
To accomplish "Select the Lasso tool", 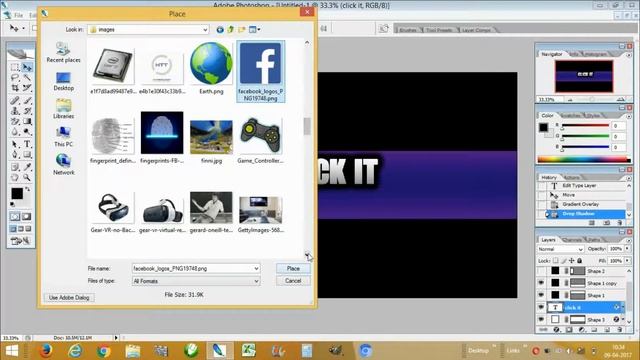I will pos(15,78).
